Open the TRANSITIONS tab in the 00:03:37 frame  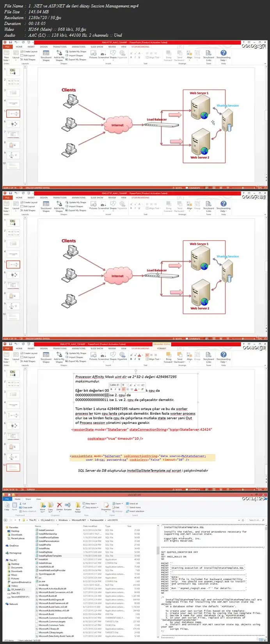pos(60,47)
